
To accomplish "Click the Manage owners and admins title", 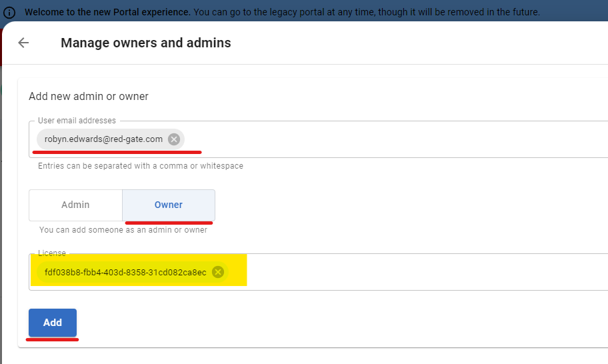I will [x=146, y=43].
